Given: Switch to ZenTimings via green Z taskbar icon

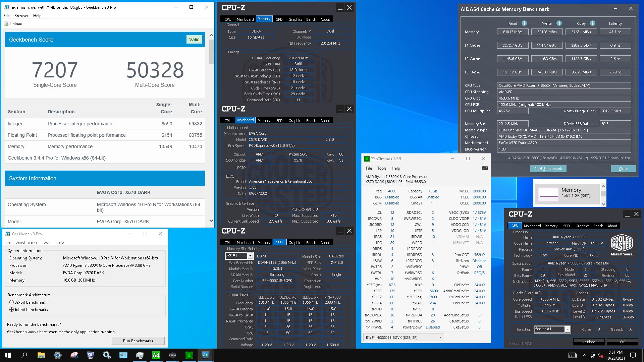Looking at the screenshot, I should [x=189, y=355].
